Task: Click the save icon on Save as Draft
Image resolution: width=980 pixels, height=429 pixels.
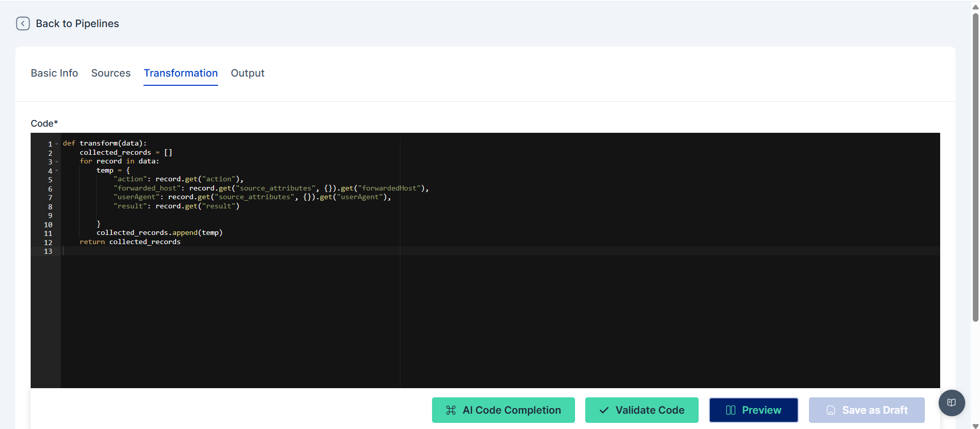Action: pos(831,410)
